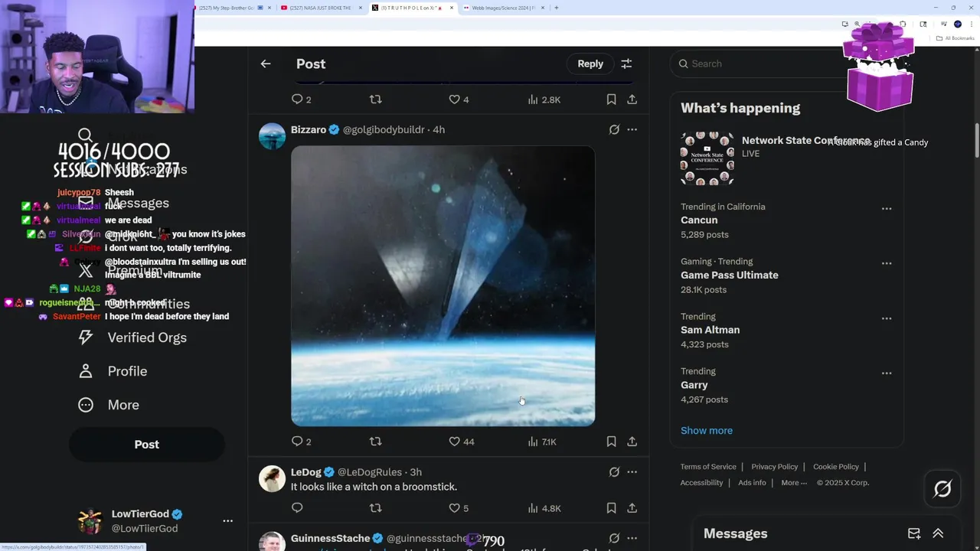980x551 pixels.
Task: Open Terms of Service footer link
Action: pos(708,467)
